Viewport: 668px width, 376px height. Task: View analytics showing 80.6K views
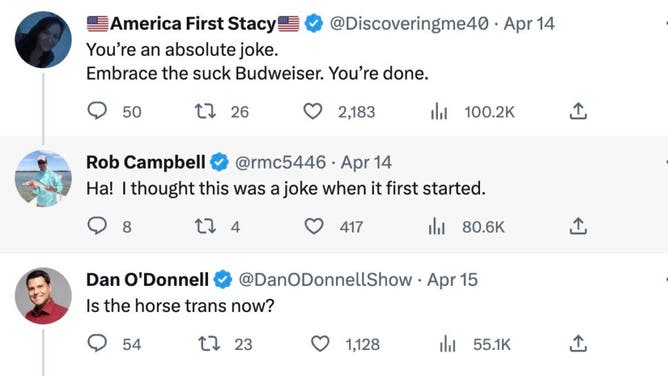(x=437, y=227)
